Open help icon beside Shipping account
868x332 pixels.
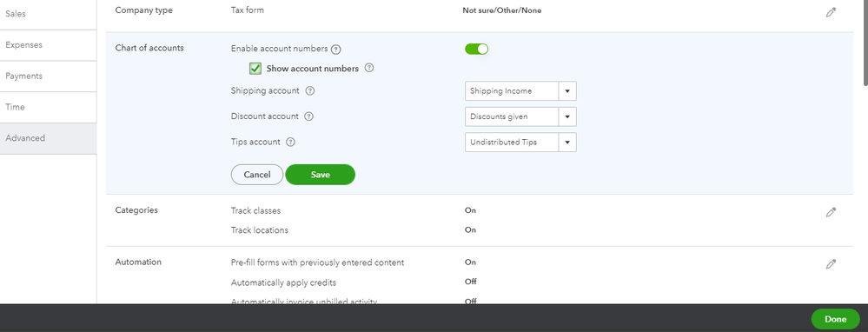pos(310,90)
